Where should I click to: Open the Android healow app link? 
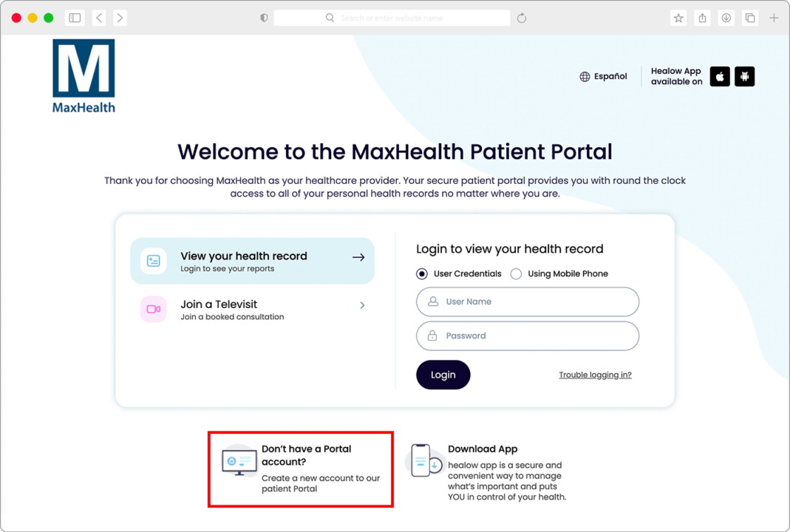pos(744,77)
